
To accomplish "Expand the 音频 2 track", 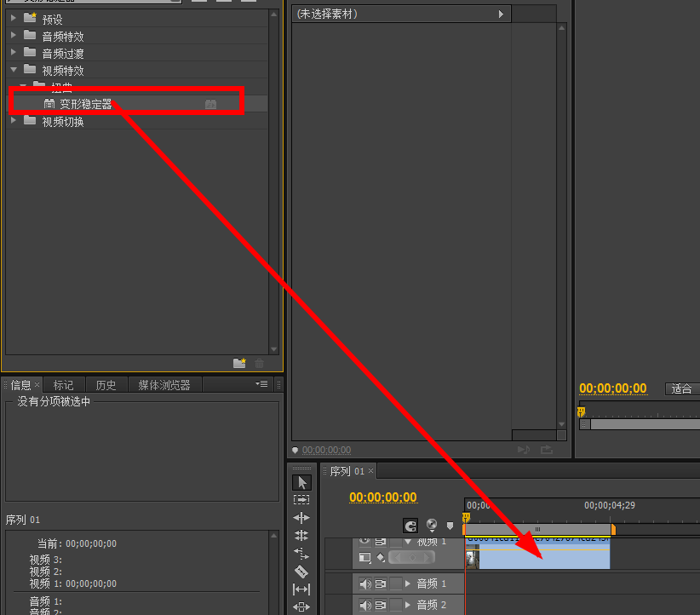I will pos(408,605).
